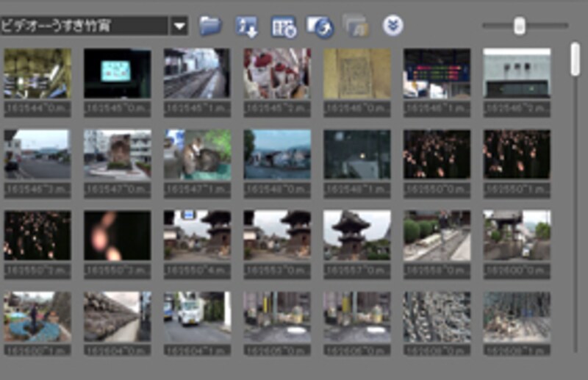Click the library view options icon
Image resolution: width=588 pixels, height=380 pixels.
point(282,26)
